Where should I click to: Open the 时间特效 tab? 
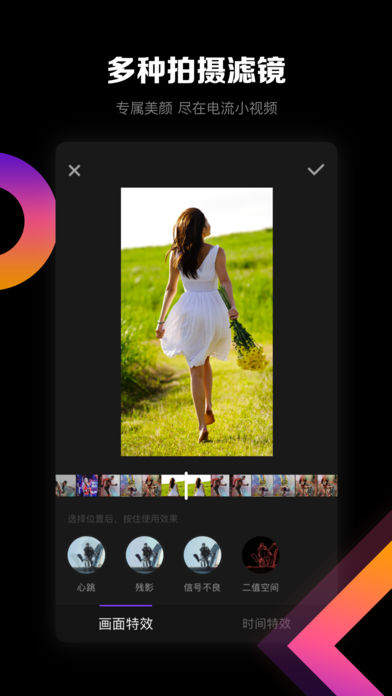(266, 624)
